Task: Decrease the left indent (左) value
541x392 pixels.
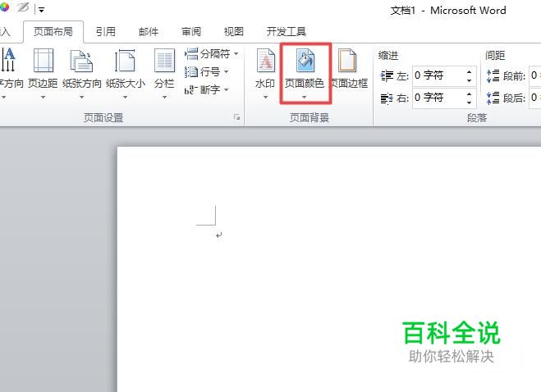Action: click(x=469, y=80)
